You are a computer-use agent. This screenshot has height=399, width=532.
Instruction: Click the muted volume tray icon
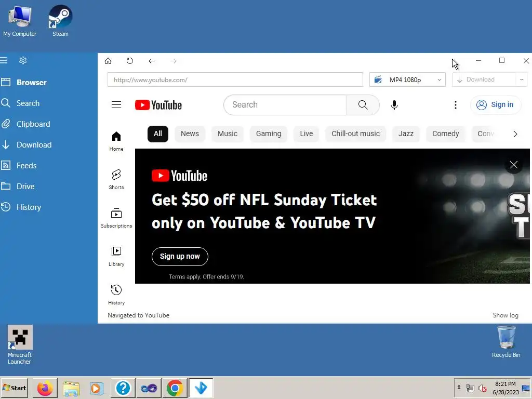pyautogui.click(x=482, y=388)
